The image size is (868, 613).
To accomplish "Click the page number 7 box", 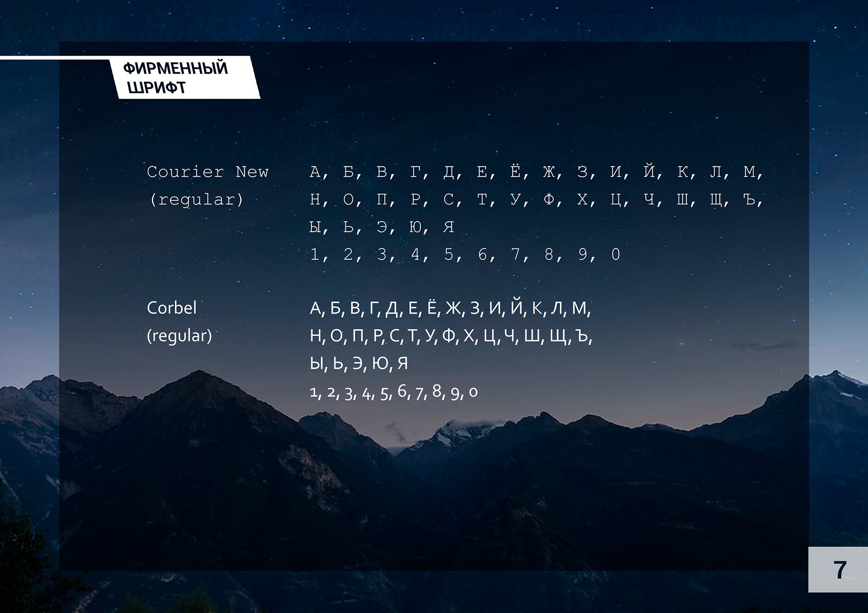I will (839, 570).
